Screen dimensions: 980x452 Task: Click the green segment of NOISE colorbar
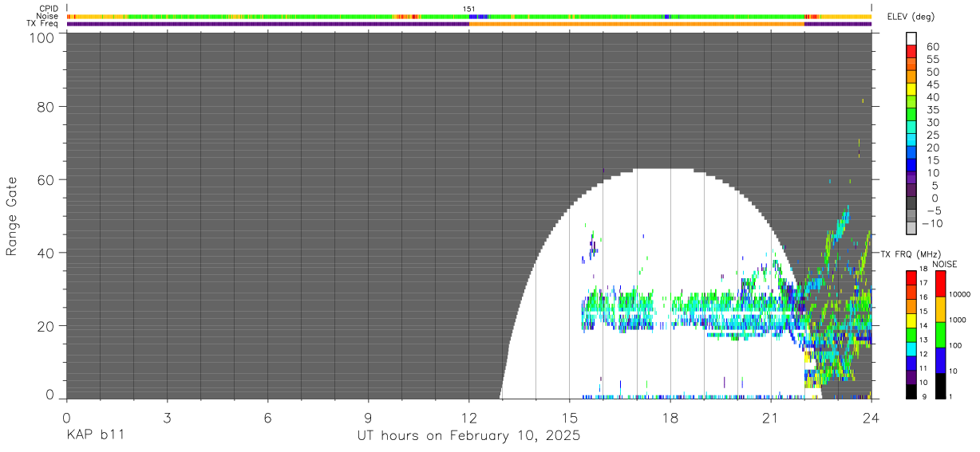940,334
